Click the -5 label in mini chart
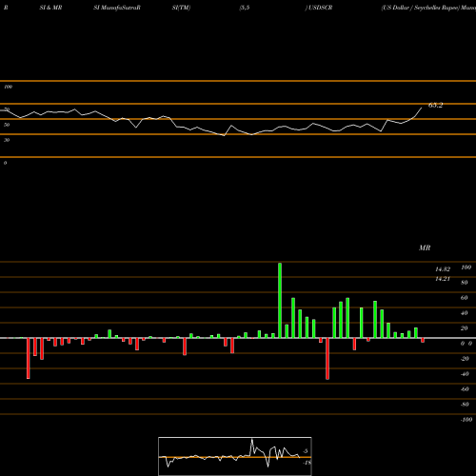Viewport: 476px width, 476px height. click(x=305, y=451)
